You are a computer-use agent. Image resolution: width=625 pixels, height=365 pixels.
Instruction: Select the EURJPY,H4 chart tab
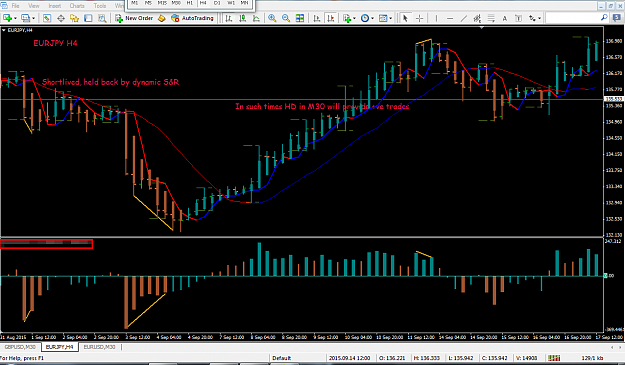click(x=60, y=347)
